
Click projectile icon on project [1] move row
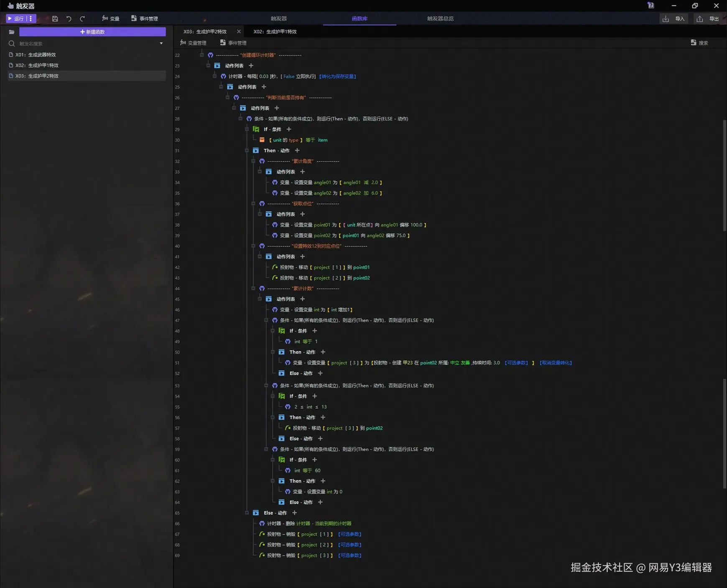click(x=275, y=267)
